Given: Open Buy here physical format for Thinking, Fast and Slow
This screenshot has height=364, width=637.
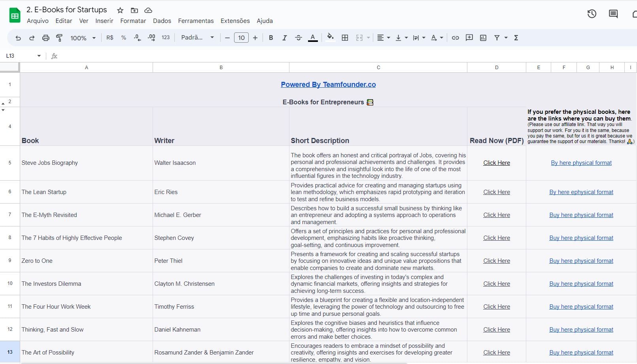Looking at the screenshot, I should click(581, 330).
